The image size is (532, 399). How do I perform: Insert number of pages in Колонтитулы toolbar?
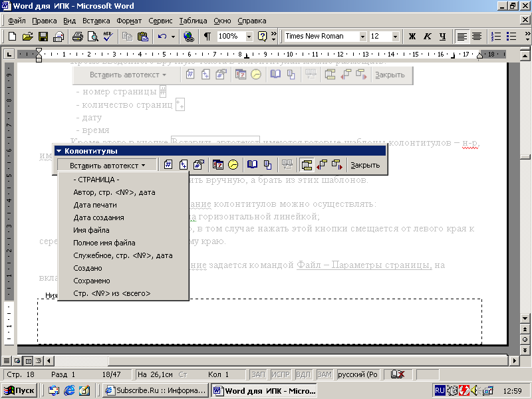click(x=184, y=165)
